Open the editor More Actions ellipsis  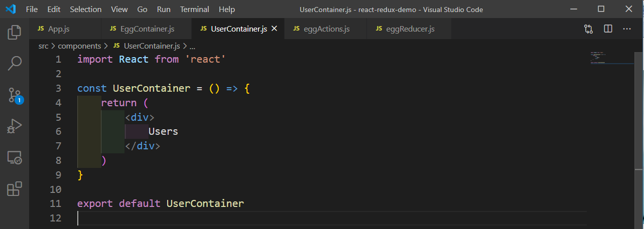pos(626,29)
